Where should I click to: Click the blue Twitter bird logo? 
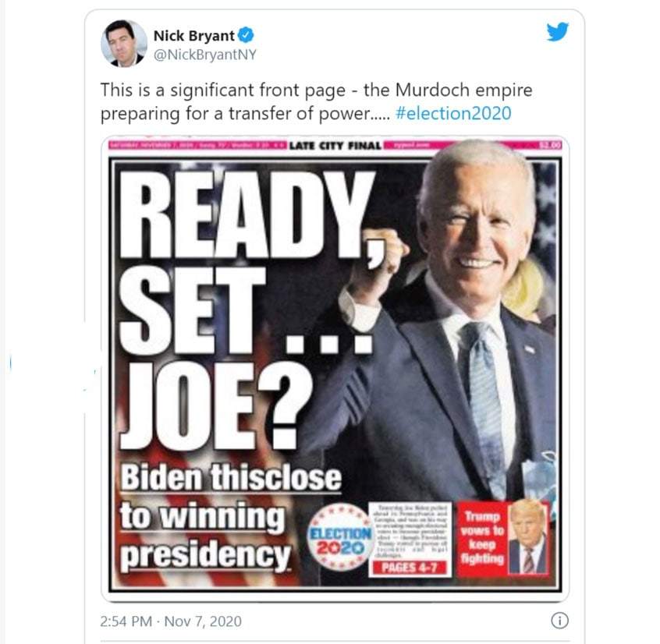(x=558, y=32)
